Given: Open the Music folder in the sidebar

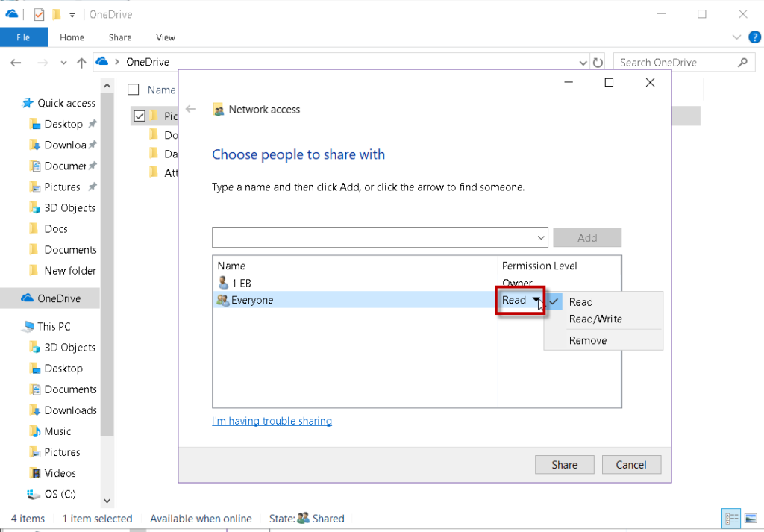Looking at the screenshot, I should (57, 431).
